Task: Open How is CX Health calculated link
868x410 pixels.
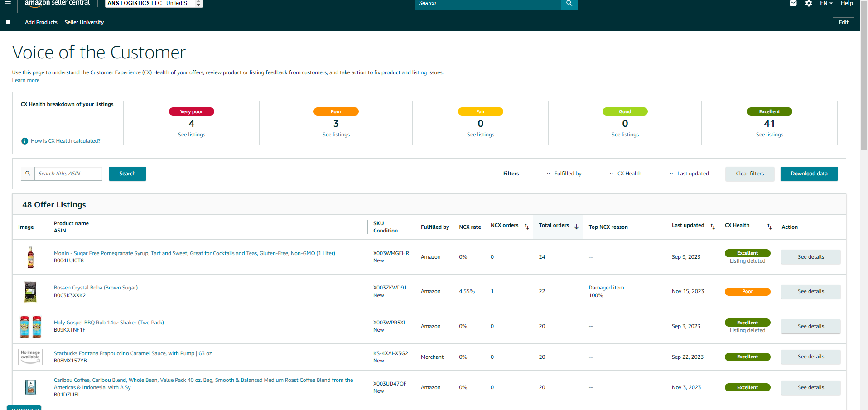Action: click(x=66, y=141)
